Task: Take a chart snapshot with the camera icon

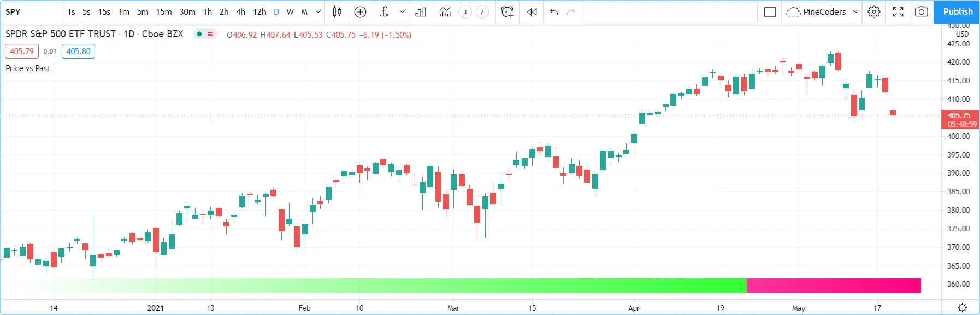Action: tap(921, 12)
